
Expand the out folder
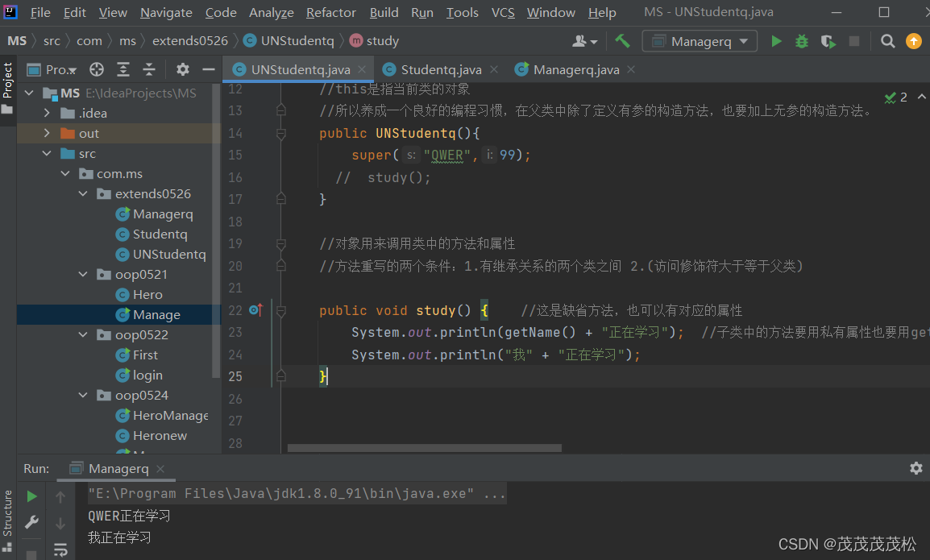47,133
